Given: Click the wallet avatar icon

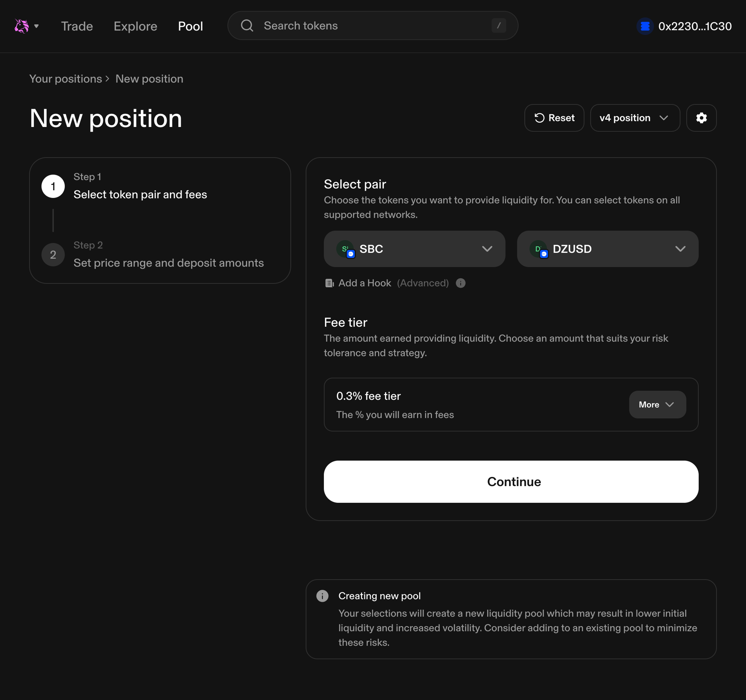Looking at the screenshot, I should tap(645, 26).
